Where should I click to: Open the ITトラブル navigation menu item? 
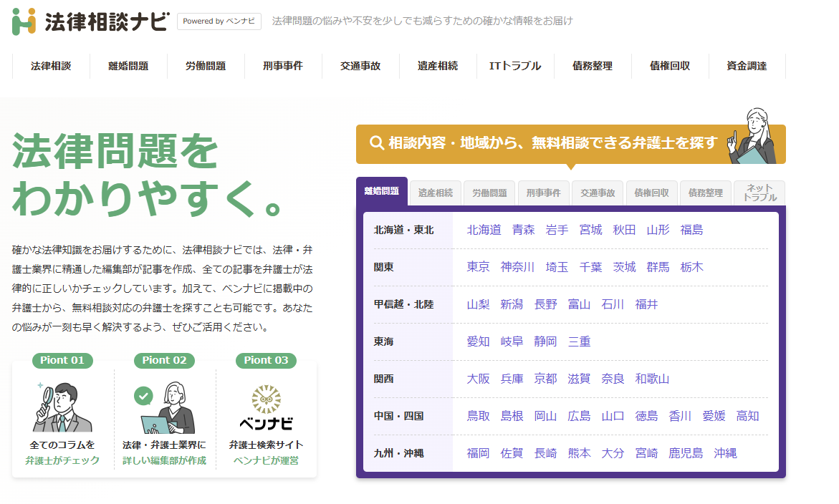tap(515, 65)
